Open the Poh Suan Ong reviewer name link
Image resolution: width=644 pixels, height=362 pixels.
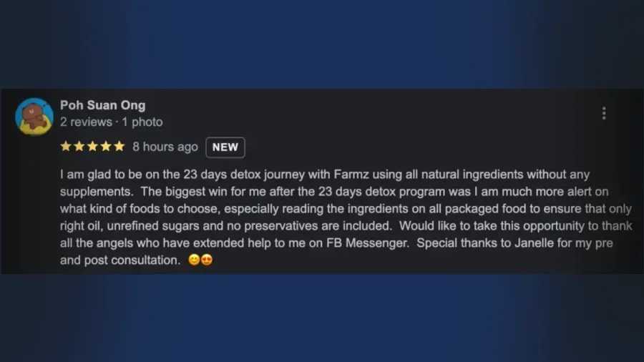[x=102, y=105]
